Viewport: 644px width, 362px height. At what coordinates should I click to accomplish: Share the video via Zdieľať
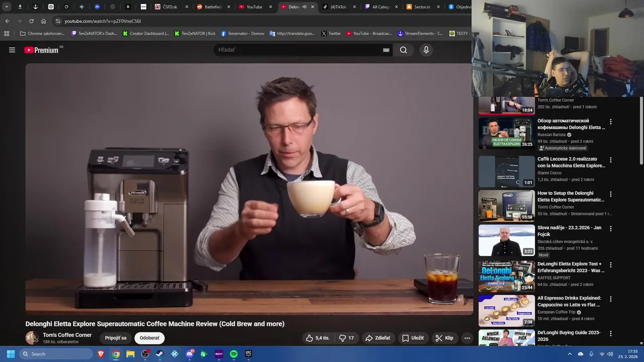point(377,338)
